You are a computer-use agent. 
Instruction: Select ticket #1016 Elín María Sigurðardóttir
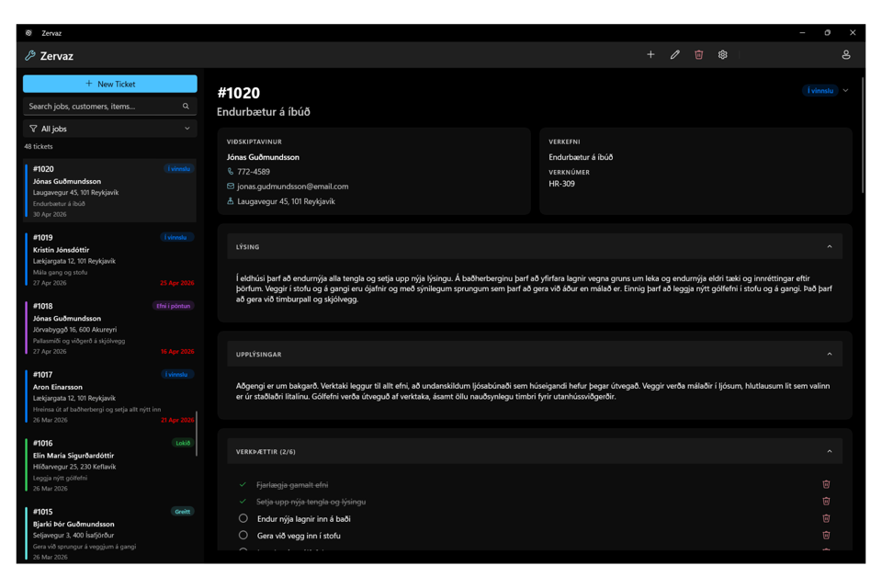pyautogui.click(x=110, y=465)
